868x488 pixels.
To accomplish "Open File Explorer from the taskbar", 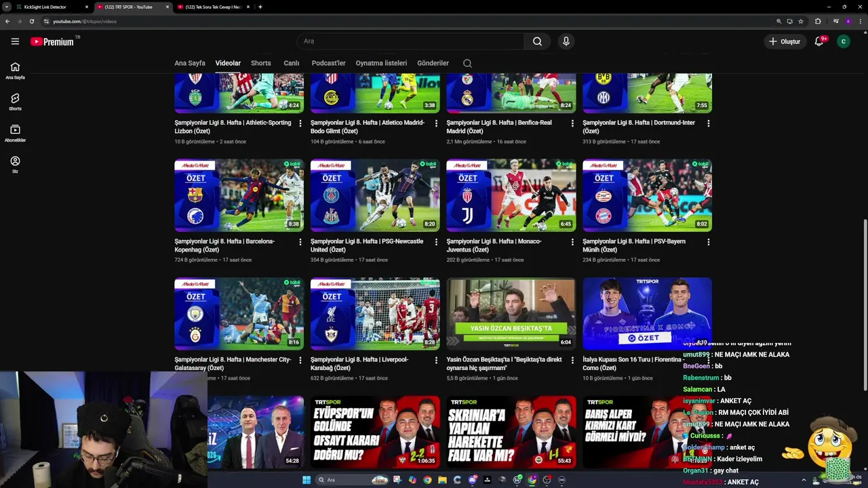I will (442, 480).
